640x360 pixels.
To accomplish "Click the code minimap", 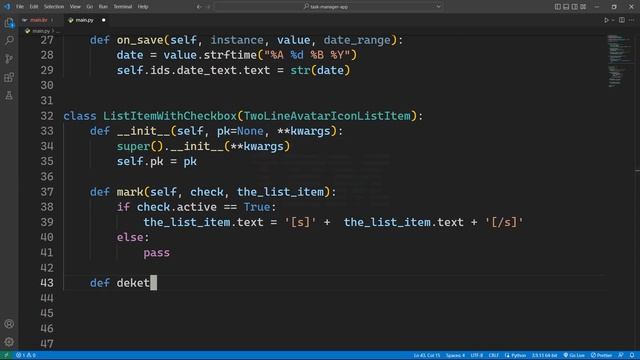I will [x=620, y=60].
